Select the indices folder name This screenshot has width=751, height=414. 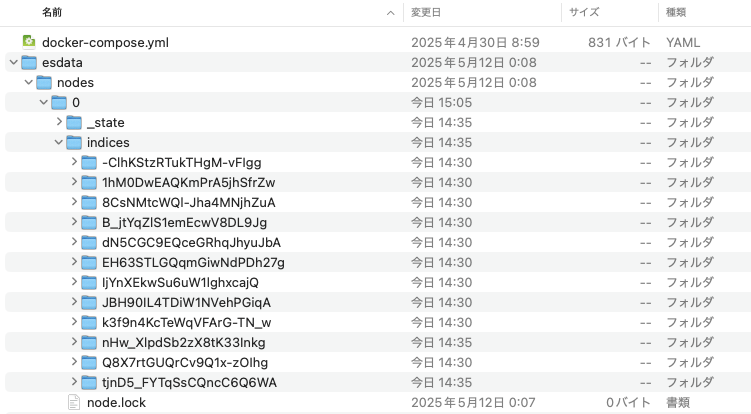click(108, 143)
